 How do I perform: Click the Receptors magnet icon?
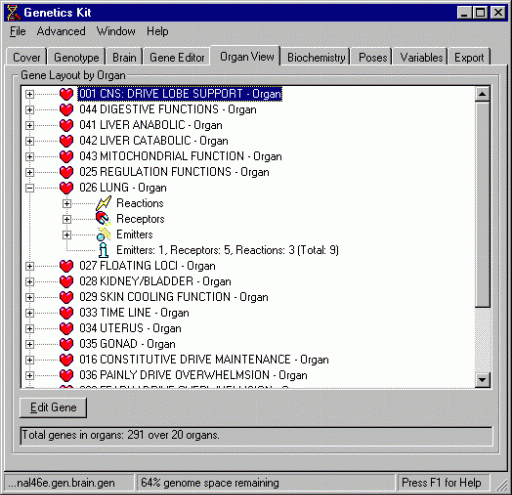103,219
